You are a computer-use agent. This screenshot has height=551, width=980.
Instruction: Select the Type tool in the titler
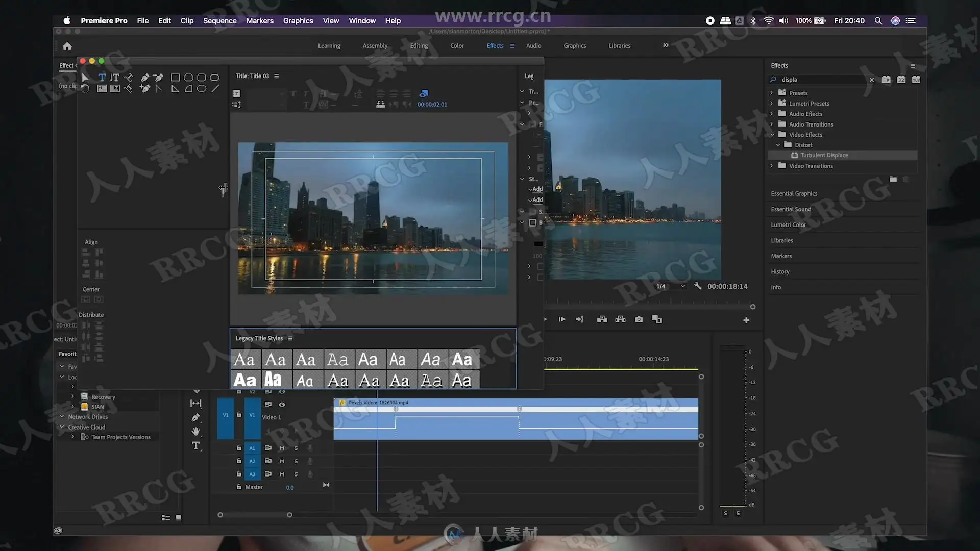point(102,78)
